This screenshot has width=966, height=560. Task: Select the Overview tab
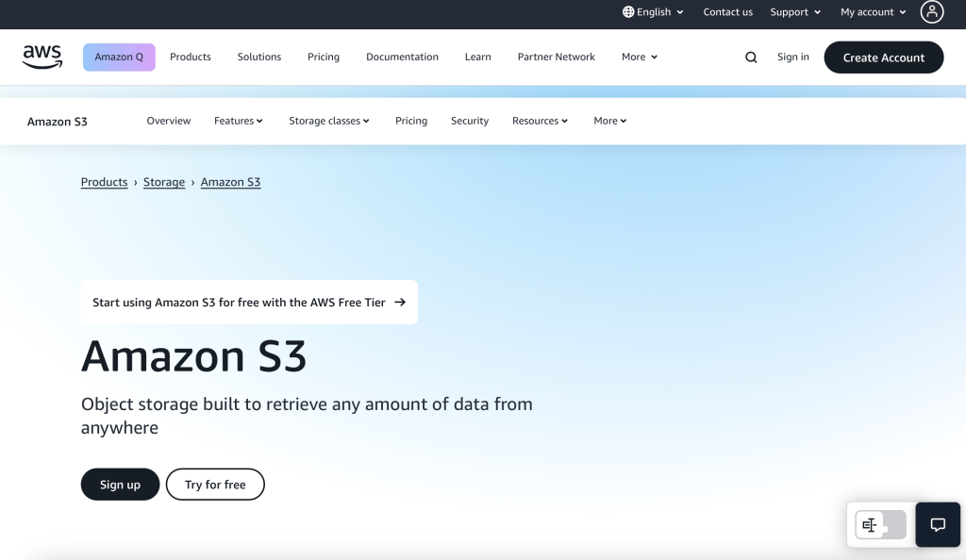tap(169, 121)
